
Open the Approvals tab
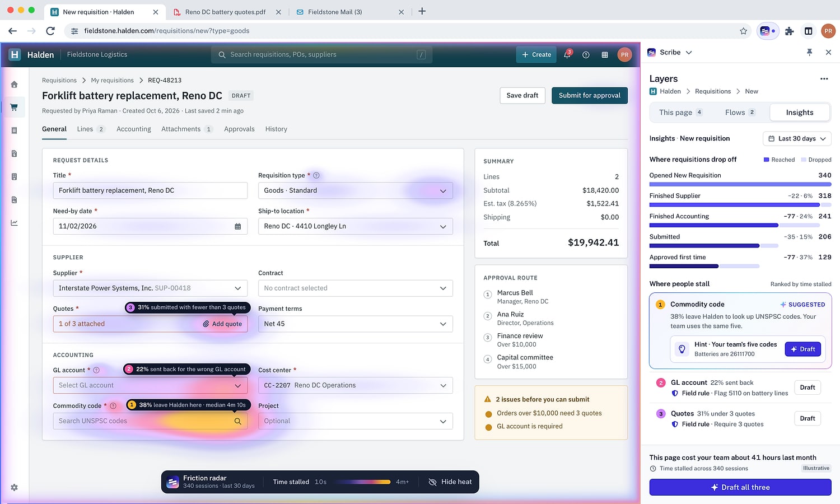[239, 129]
